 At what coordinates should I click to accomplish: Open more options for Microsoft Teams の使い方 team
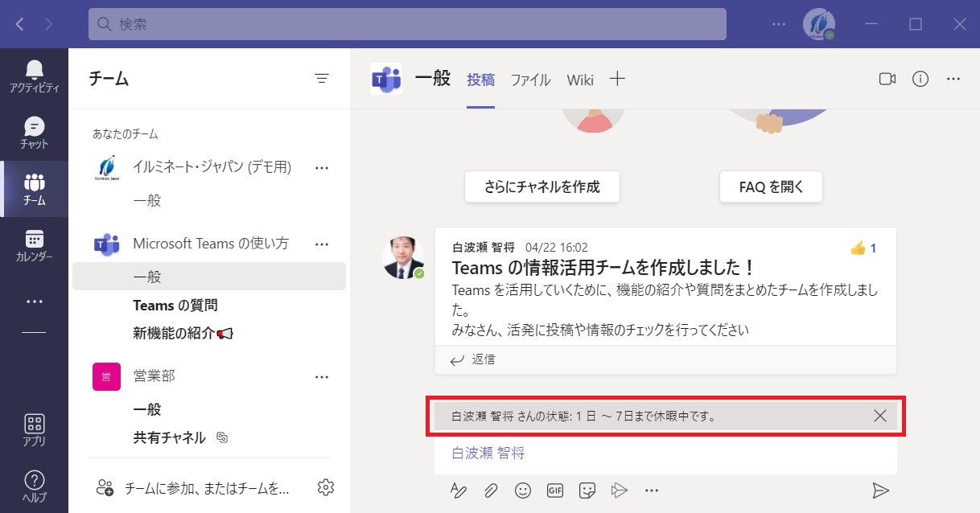(322, 244)
